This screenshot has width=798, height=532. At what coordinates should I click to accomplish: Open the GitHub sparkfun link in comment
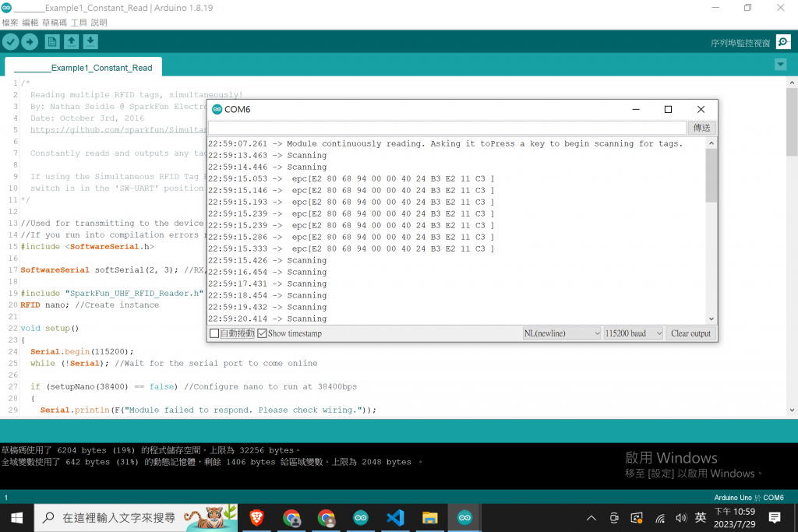[x=118, y=130]
